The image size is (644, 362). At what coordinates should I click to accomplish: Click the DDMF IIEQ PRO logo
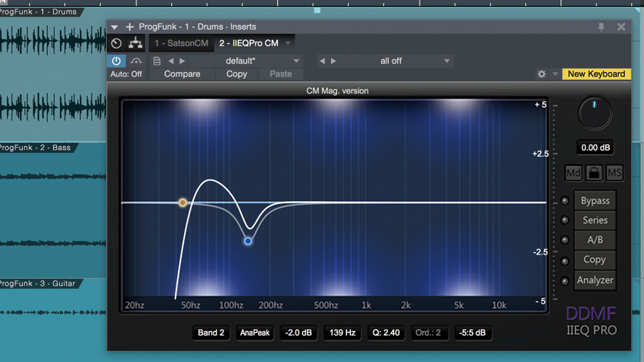[x=592, y=321]
